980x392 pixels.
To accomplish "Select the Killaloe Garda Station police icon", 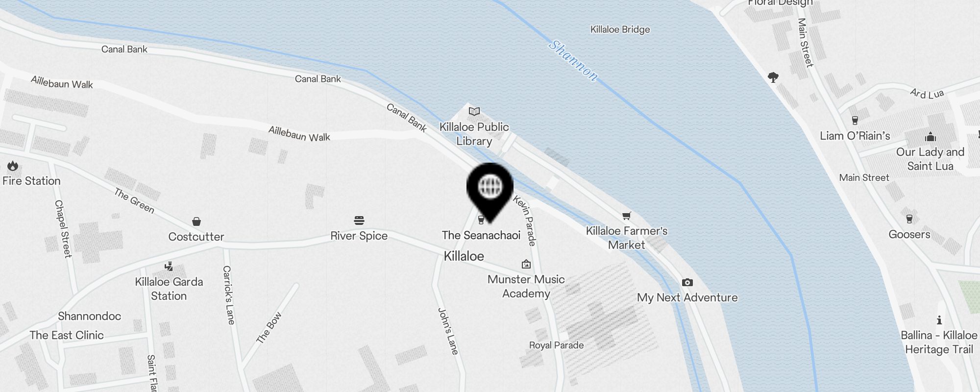I will pos(169,267).
